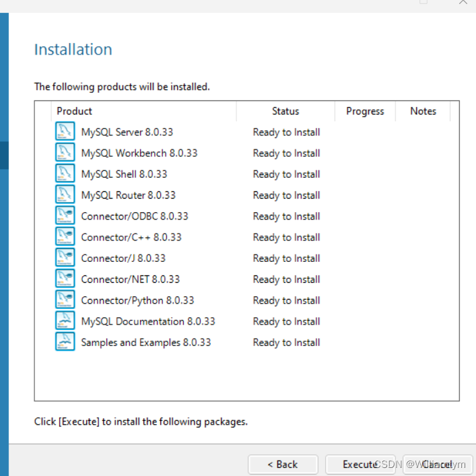Image resolution: width=476 pixels, height=476 pixels.
Task: Click the MySQL Workbench 8.0.33 product icon
Action: click(x=65, y=152)
